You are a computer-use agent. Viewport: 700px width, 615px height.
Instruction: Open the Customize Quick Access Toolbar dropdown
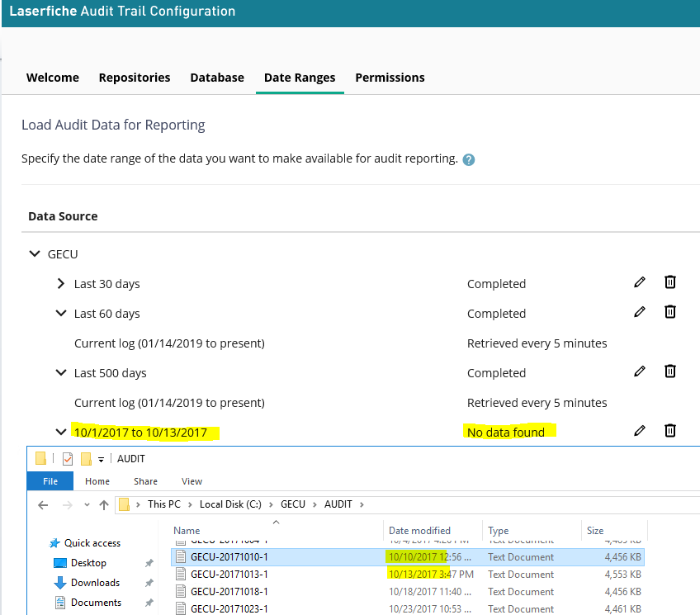(x=102, y=460)
